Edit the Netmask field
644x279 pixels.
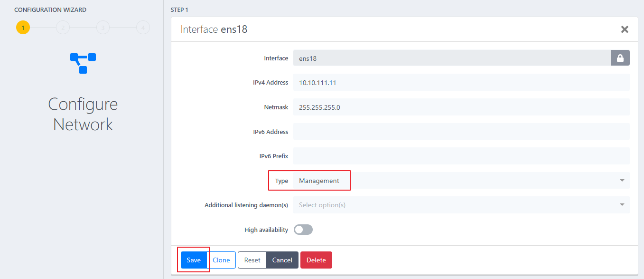(x=461, y=107)
